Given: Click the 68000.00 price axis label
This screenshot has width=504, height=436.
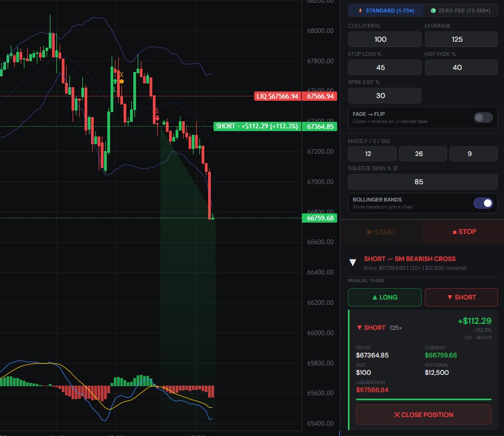Looking at the screenshot, I should point(320,31).
